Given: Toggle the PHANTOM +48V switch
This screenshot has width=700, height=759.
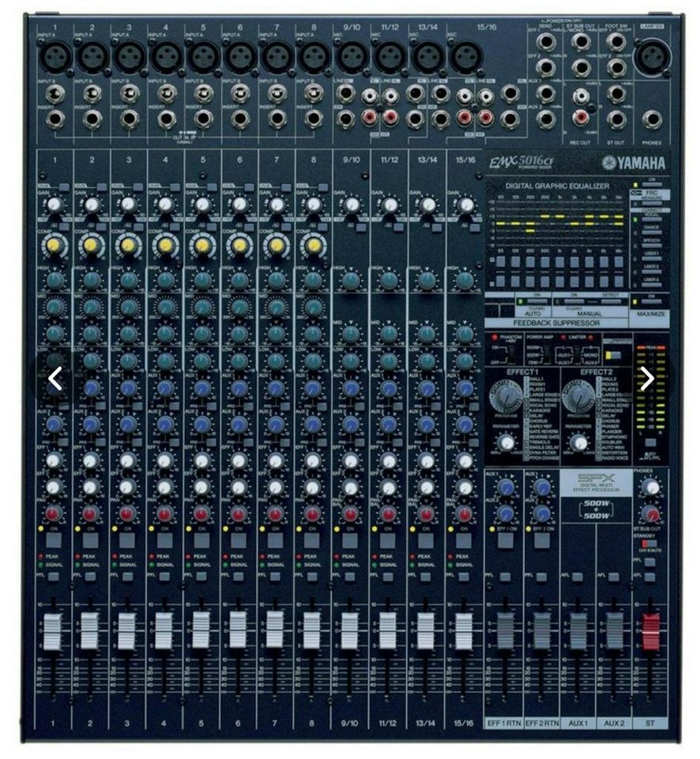Looking at the screenshot, I should click(x=510, y=354).
